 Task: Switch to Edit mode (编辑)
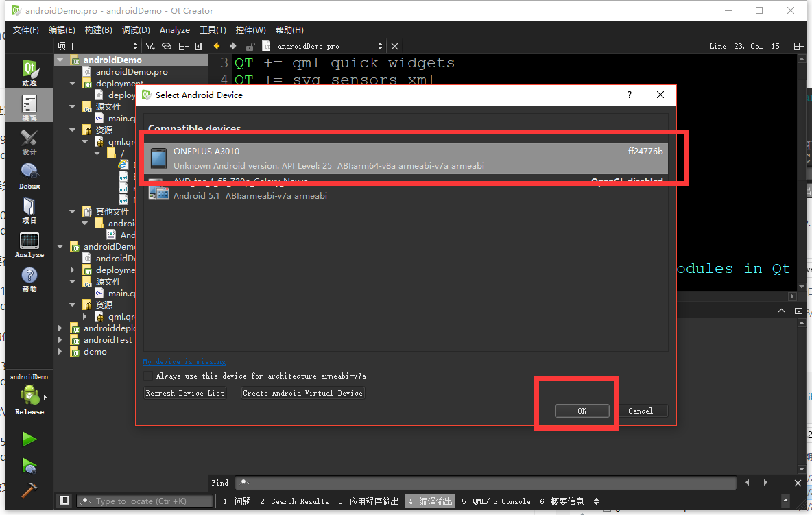pos(29,106)
